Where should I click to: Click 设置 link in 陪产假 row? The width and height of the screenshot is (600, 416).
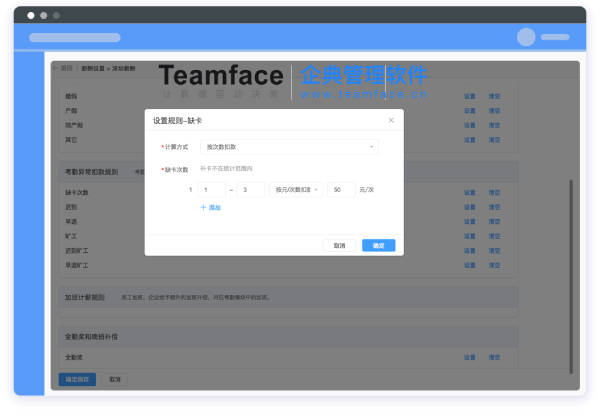coord(470,125)
